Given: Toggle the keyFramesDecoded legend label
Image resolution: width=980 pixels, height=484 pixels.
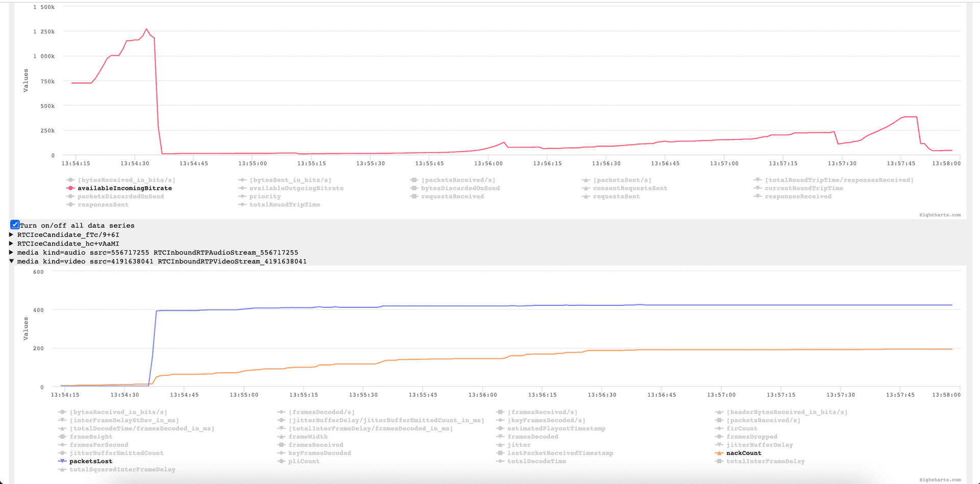Looking at the screenshot, I should click(320, 453).
